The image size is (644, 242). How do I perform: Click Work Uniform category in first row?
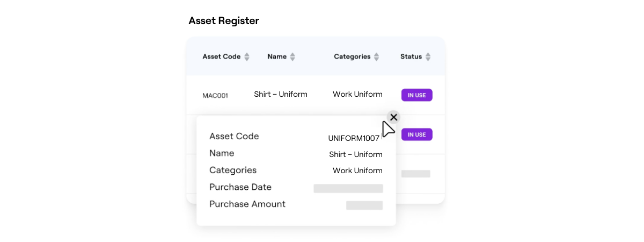tap(357, 95)
